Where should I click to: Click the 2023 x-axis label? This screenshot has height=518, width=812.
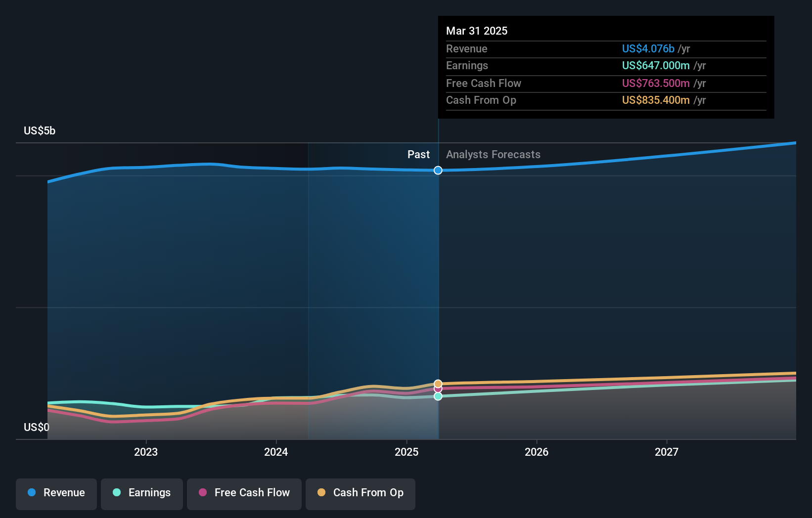[x=146, y=452]
